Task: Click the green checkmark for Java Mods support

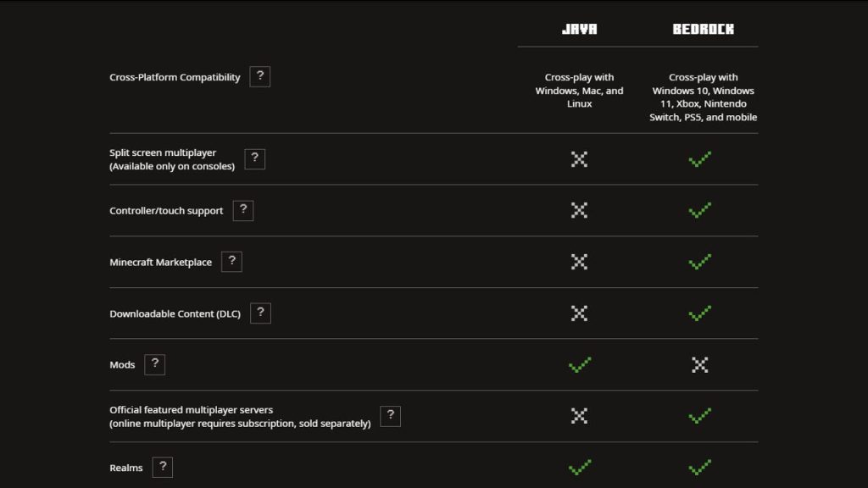Action: point(580,364)
